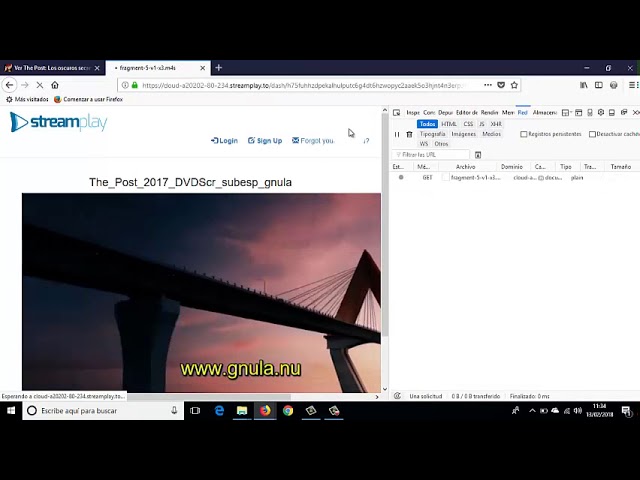
Task: Open Firefox hamburger menu
Action: tap(631, 85)
